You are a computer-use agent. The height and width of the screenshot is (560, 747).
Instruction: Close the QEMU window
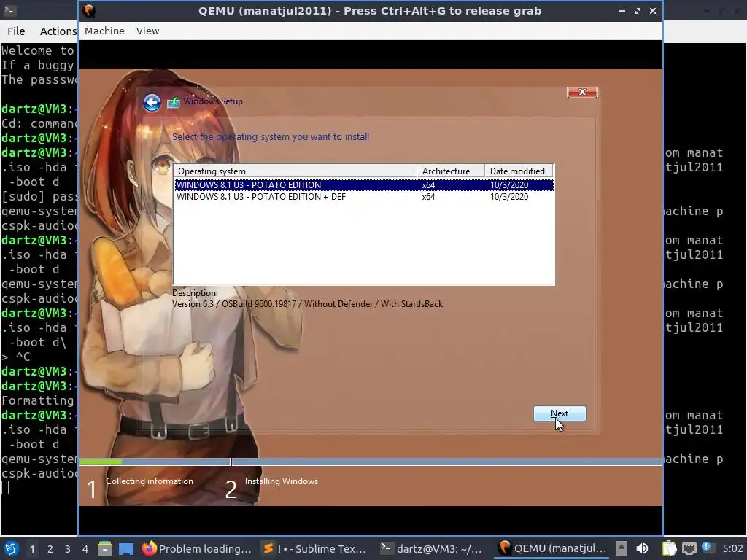[653, 10]
